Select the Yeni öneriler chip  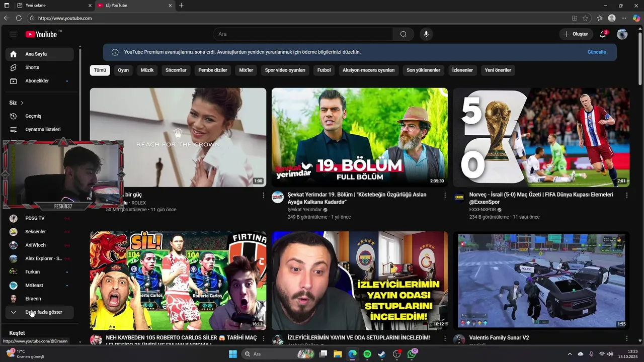[498, 70]
